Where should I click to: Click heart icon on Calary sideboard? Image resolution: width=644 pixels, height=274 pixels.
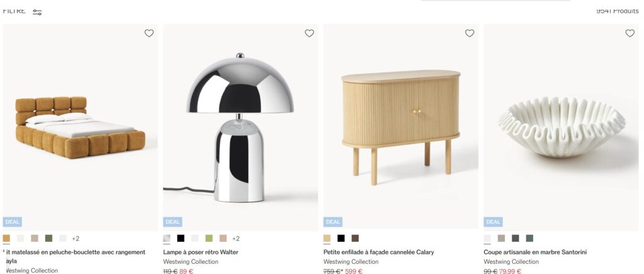pos(469,33)
